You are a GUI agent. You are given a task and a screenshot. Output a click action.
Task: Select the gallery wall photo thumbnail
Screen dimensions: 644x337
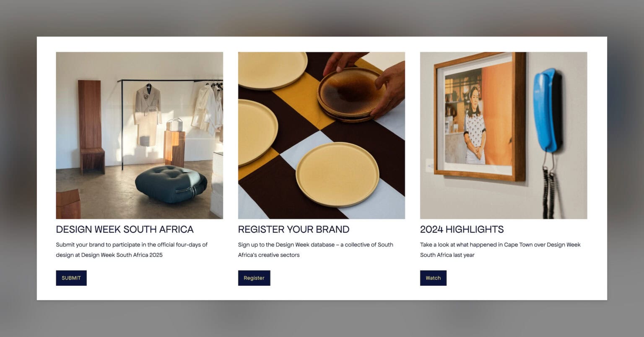504,135
